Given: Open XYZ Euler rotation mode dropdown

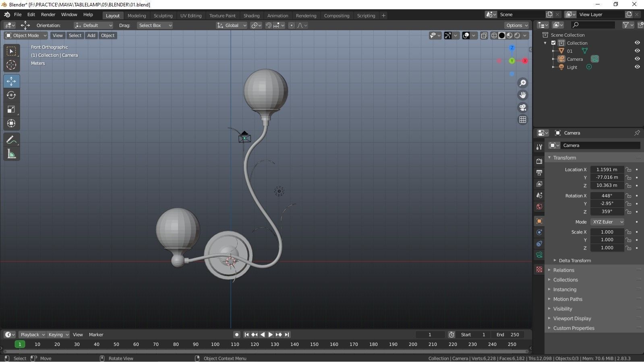Looking at the screenshot, I should point(607,222).
